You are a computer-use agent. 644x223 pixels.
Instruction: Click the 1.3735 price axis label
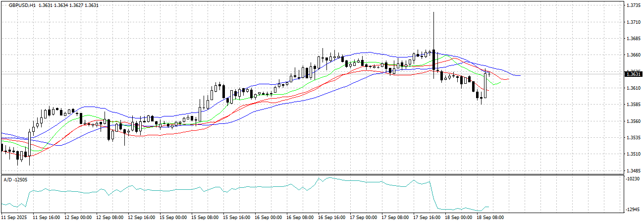[633, 5]
